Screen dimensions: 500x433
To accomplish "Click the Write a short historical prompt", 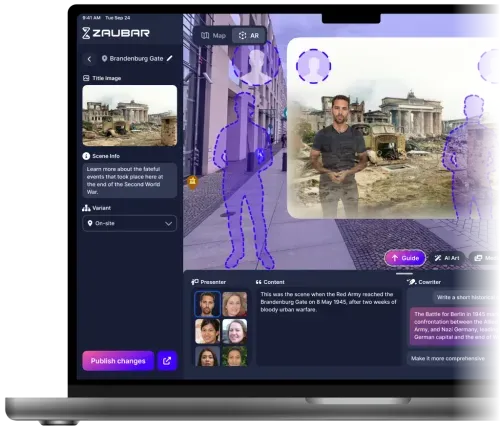I will (x=465, y=297).
